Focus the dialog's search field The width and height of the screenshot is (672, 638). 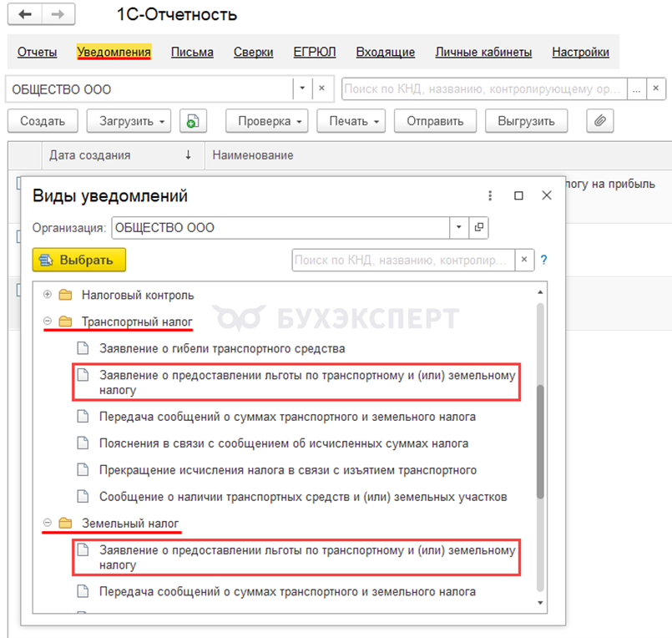pyautogui.click(x=403, y=260)
